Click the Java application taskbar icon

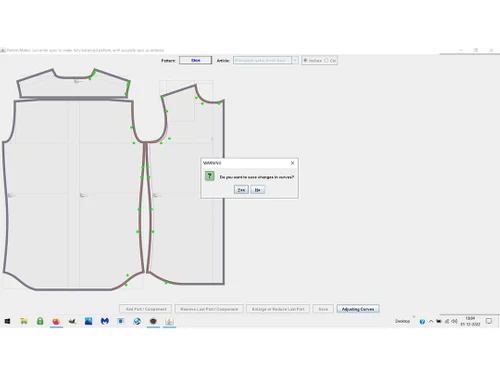[x=169, y=321]
